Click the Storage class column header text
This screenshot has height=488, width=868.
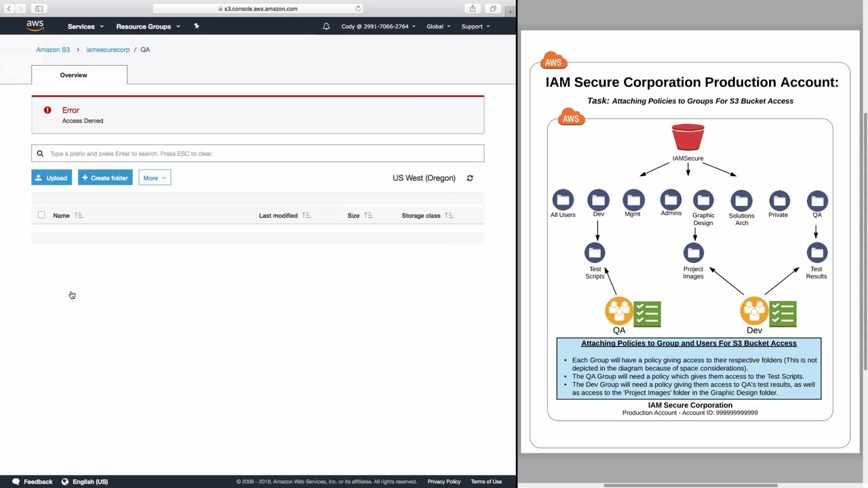(421, 216)
